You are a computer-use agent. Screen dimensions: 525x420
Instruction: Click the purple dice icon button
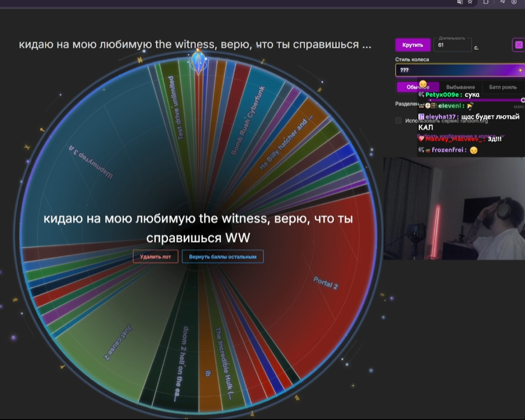[x=518, y=45]
